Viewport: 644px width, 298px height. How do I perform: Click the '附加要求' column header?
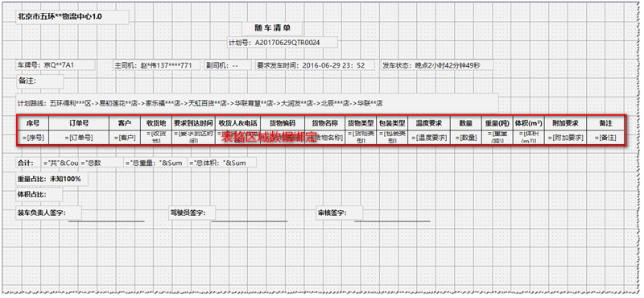coord(566,123)
